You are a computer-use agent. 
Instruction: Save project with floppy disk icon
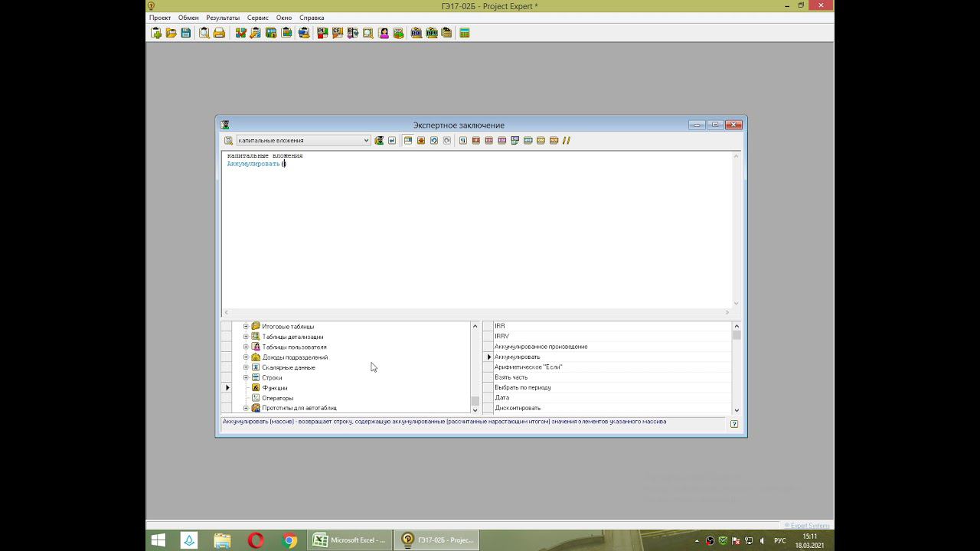click(186, 33)
